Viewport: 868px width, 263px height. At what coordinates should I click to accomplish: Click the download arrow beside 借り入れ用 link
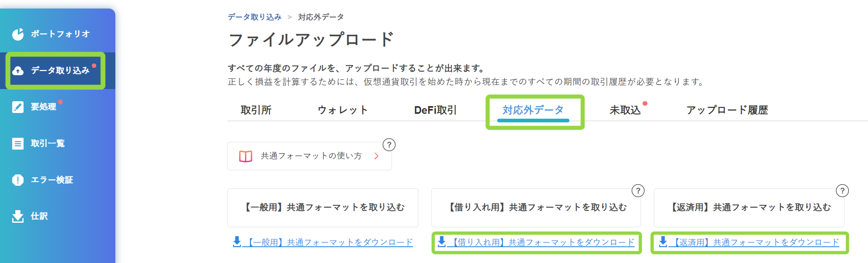pyautogui.click(x=442, y=242)
